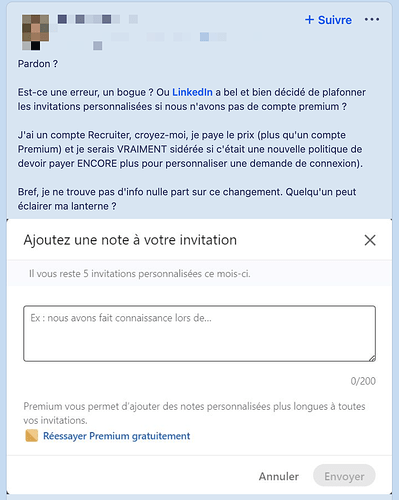
Task: Open the post author's profile picture
Action: [35, 32]
